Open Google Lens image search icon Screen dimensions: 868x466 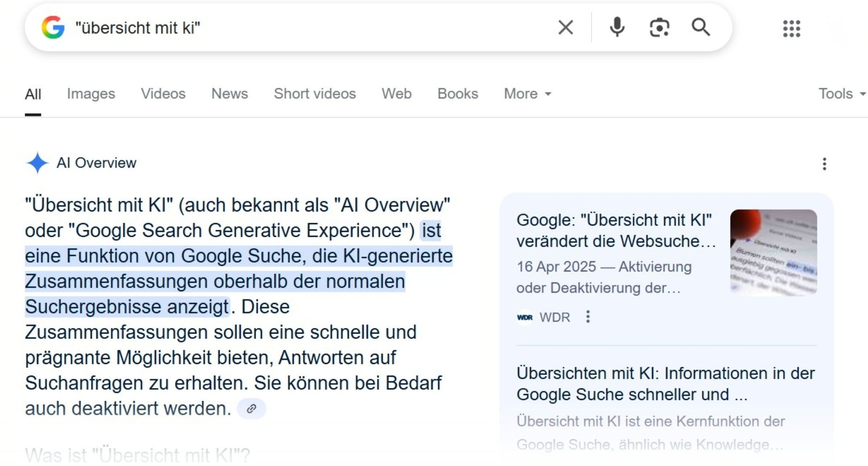coord(659,27)
